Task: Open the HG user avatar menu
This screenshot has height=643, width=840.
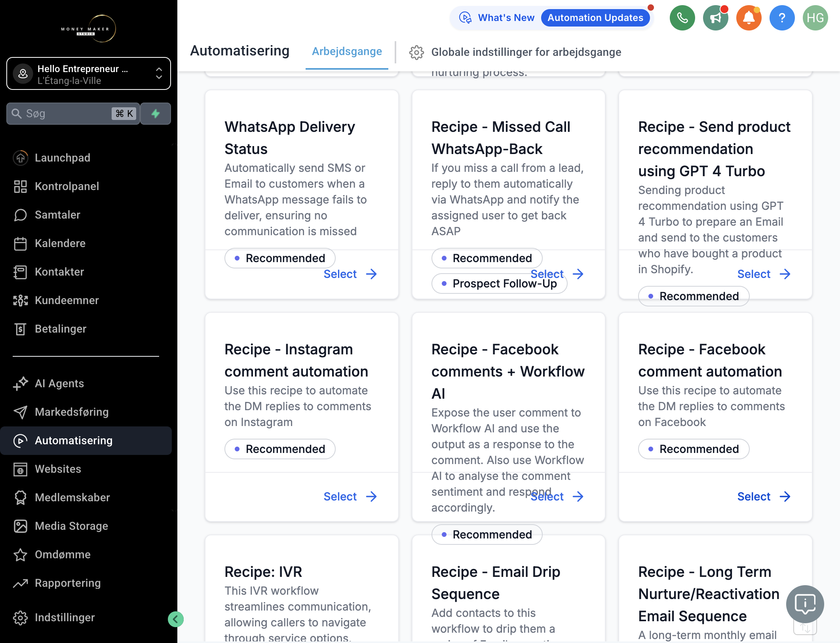Action: tap(815, 18)
